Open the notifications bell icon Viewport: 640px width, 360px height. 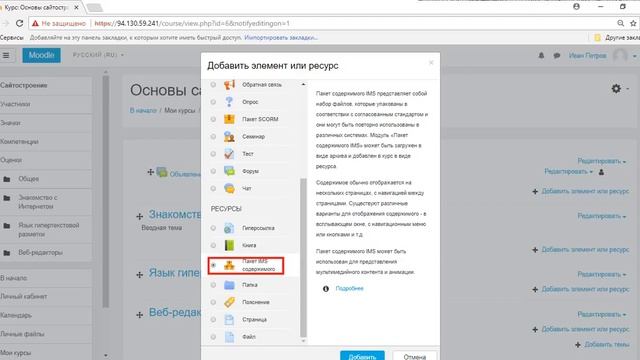541,56
